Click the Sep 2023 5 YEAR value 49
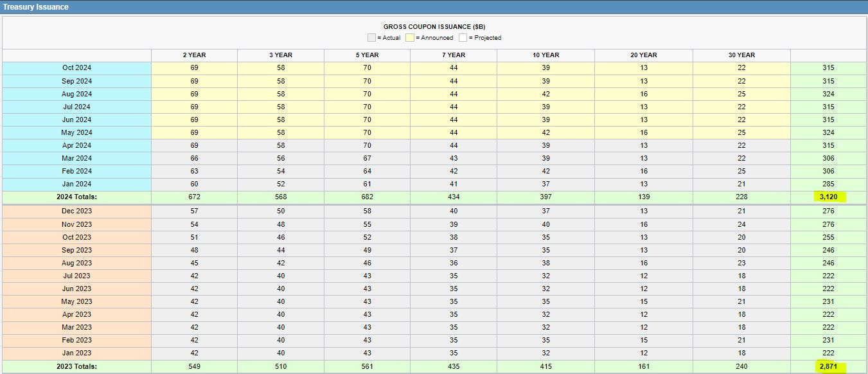Viewport: 868px width, 374px height. tap(367, 250)
